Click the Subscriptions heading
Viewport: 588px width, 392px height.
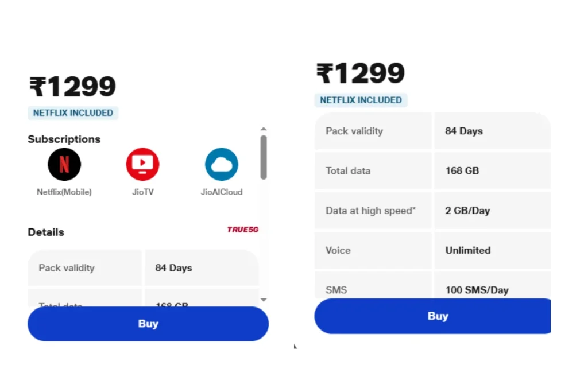[x=64, y=139]
